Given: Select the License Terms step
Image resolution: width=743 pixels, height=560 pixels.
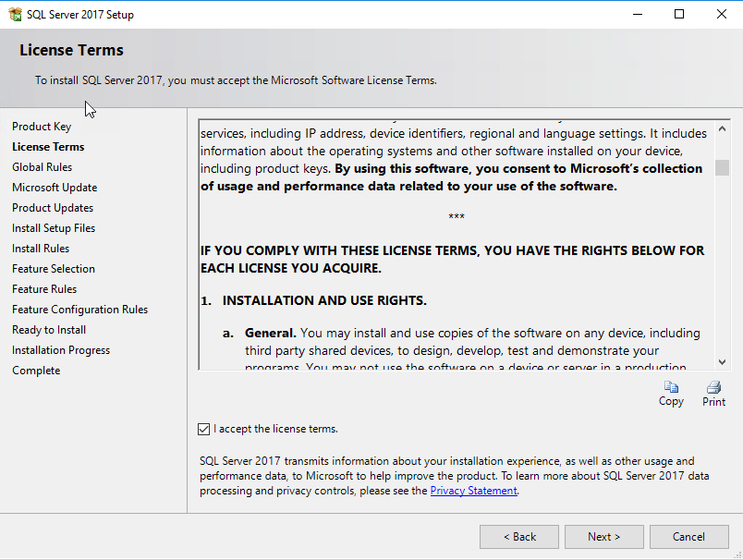Looking at the screenshot, I should point(48,147).
